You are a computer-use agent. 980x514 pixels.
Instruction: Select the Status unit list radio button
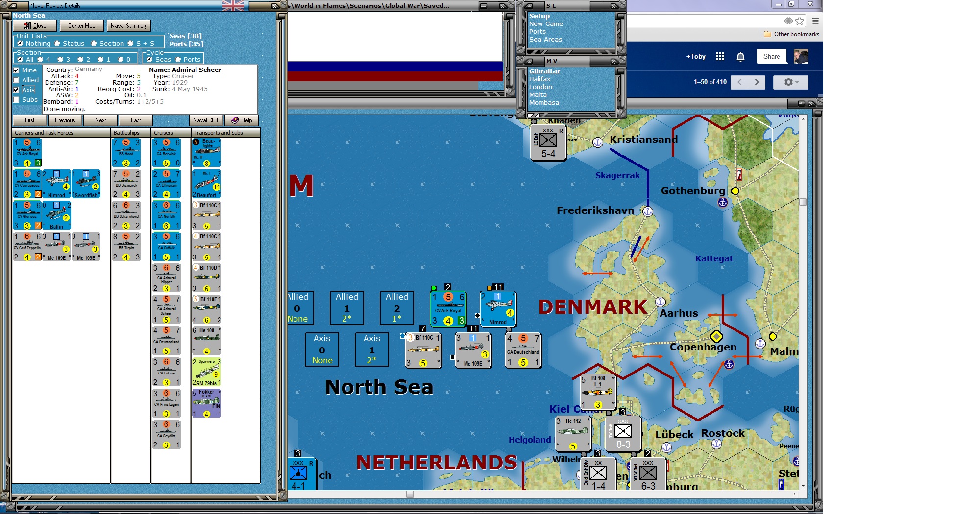57,44
